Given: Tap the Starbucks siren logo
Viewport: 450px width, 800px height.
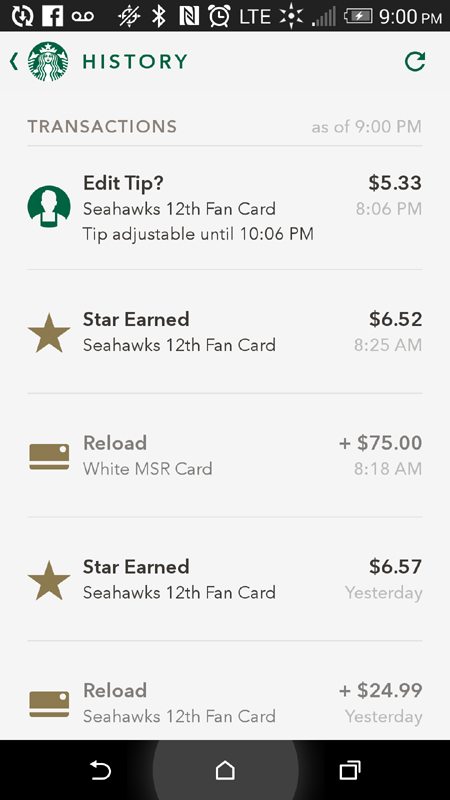Looking at the screenshot, I should pos(48,61).
